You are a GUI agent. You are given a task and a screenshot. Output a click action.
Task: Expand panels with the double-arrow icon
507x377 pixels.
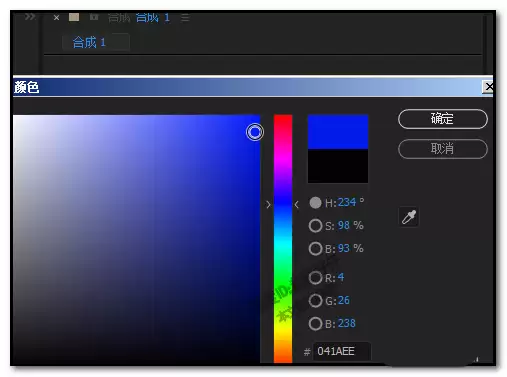30,16
